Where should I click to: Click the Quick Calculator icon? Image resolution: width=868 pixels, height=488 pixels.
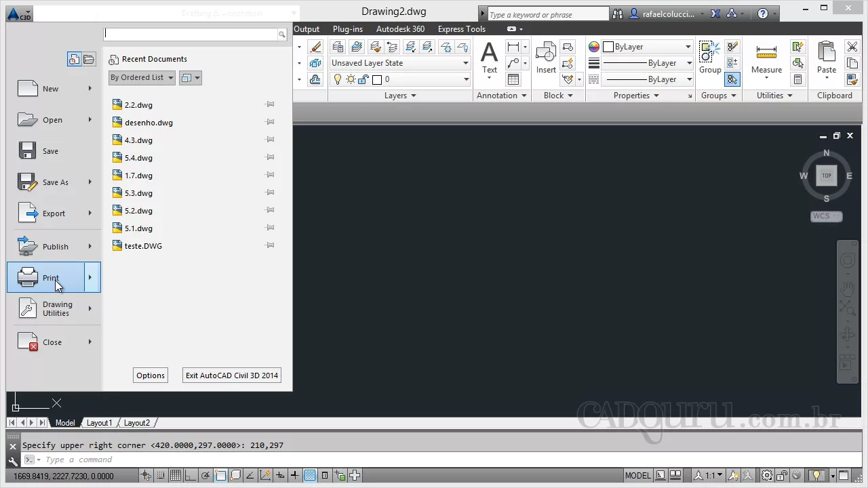click(798, 79)
